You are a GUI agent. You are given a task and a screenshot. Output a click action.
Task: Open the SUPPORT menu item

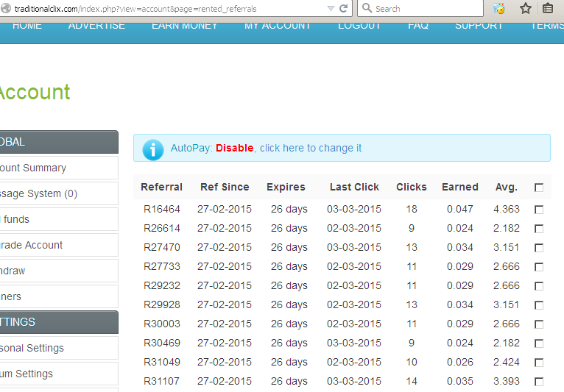click(x=479, y=26)
